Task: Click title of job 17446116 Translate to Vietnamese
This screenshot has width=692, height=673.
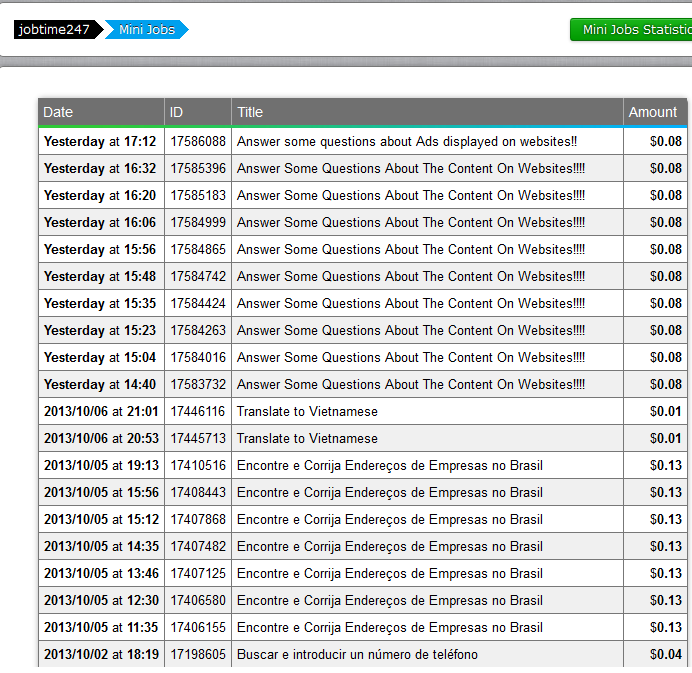Action: click(307, 411)
